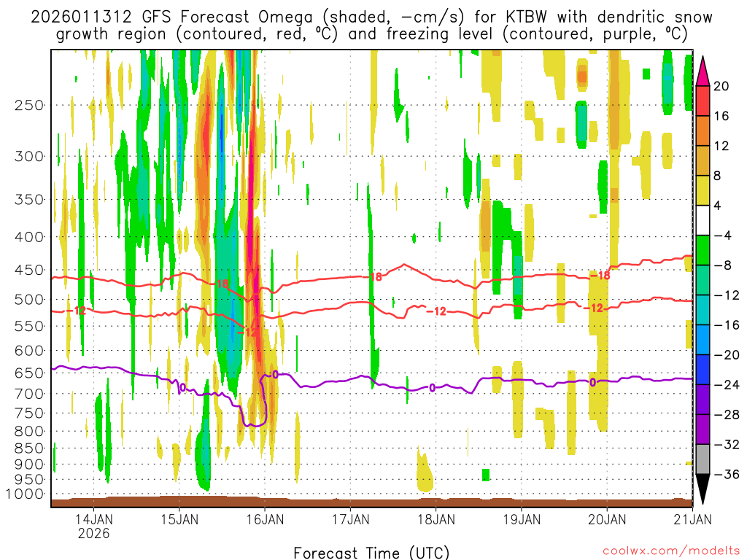Click the gray -32 to -36 colorbar segment

coord(703,459)
